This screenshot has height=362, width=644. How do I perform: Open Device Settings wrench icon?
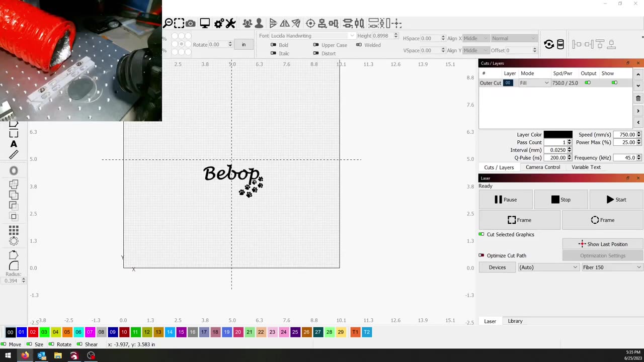[x=230, y=23]
